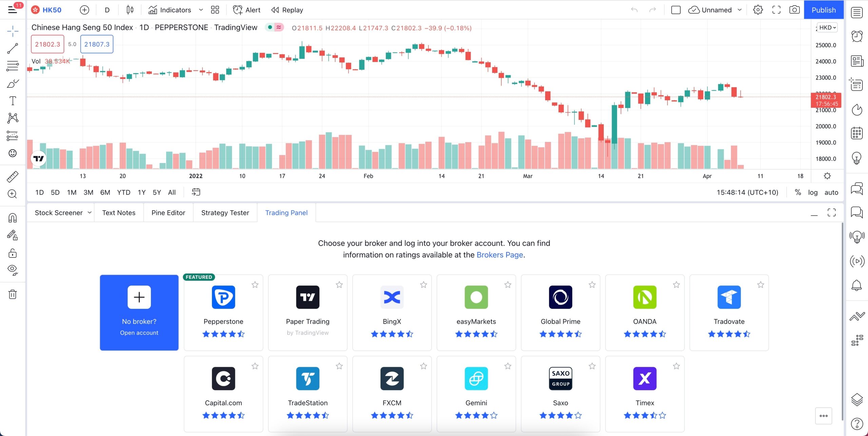Favorite the Pepperstone broker star
This screenshot has height=436, width=868.
[x=255, y=285]
